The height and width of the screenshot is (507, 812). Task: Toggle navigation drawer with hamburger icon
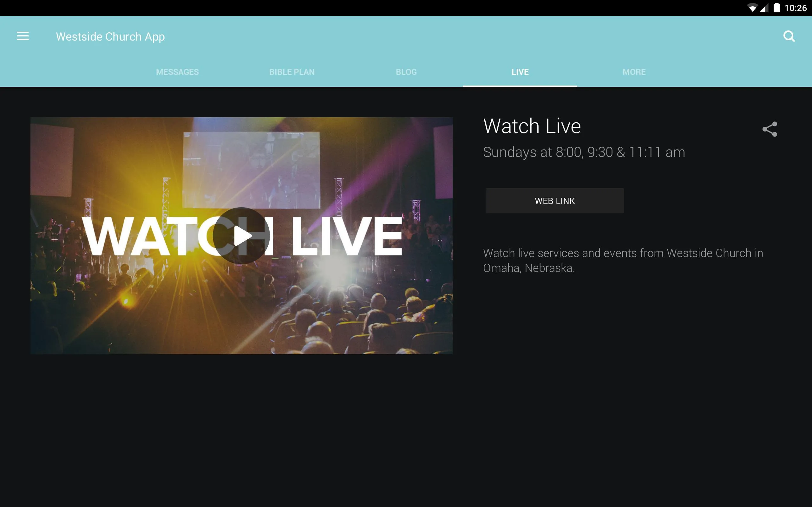point(23,35)
